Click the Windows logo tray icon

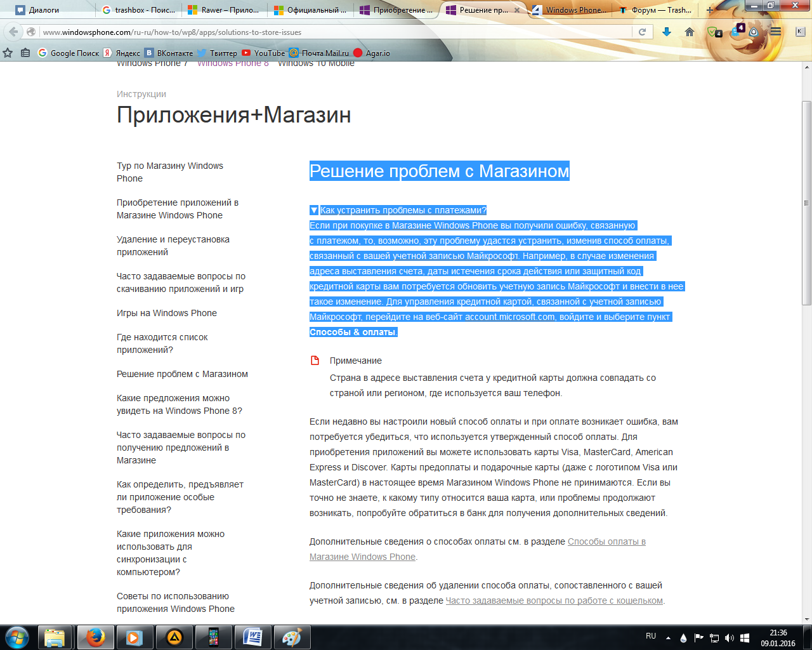pyautogui.click(x=745, y=637)
